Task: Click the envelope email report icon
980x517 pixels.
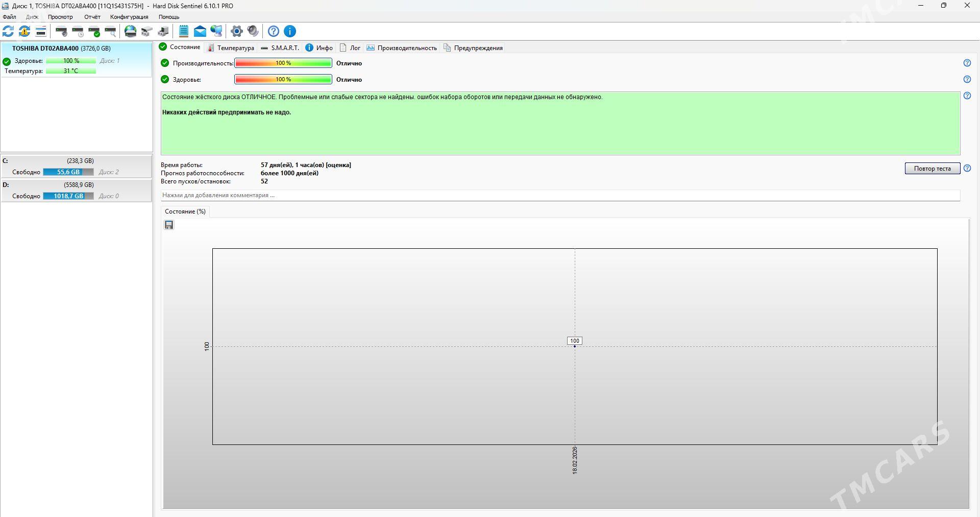Action: [200, 31]
